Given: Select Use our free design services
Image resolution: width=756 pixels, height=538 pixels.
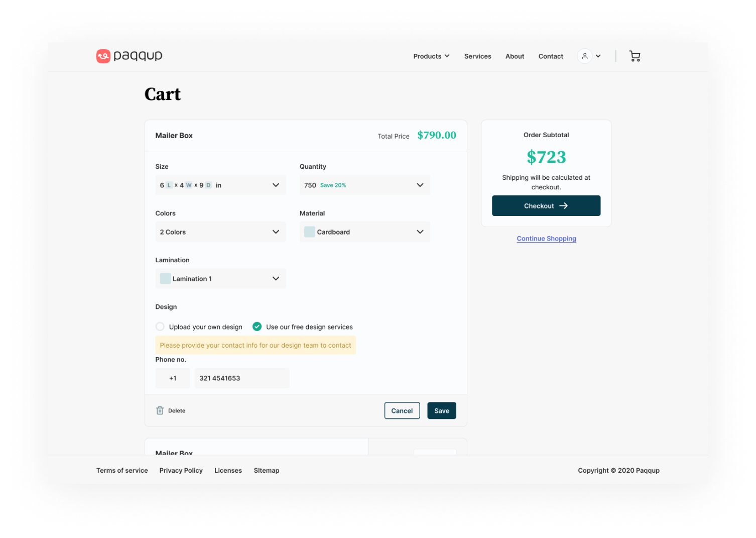Looking at the screenshot, I should pos(257,327).
